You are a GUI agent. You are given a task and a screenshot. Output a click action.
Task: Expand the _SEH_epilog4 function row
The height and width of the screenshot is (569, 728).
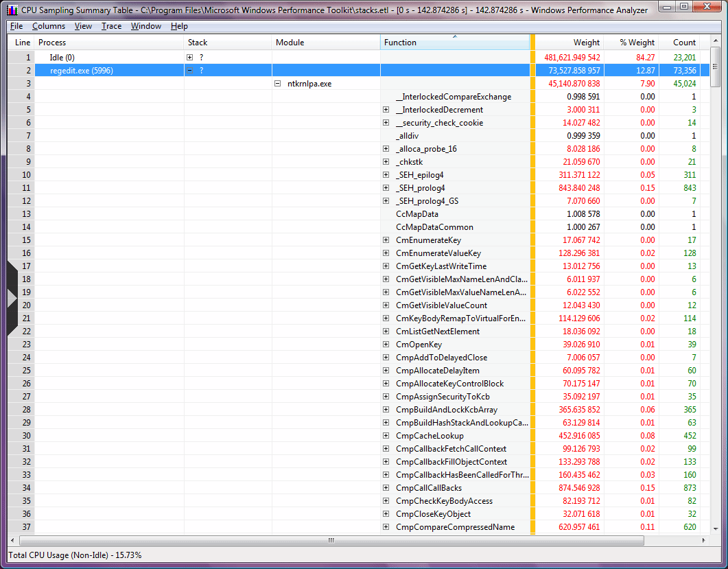click(x=386, y=174)
